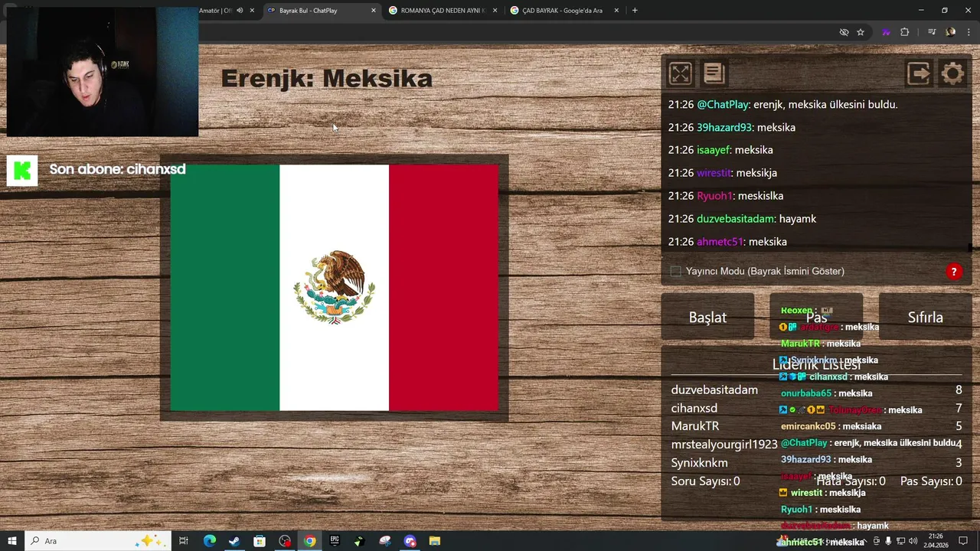Viewport: 980px width, 551px height.
Task: Click the crossed-eye tracking protection icon
Action: pyautogui.click(x=844, y=32)
